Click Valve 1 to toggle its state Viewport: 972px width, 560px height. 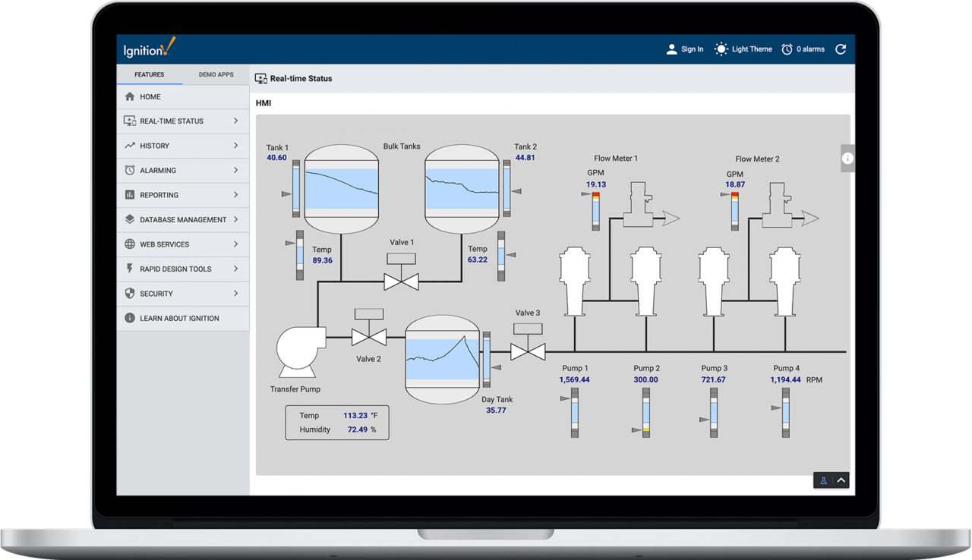401,280
